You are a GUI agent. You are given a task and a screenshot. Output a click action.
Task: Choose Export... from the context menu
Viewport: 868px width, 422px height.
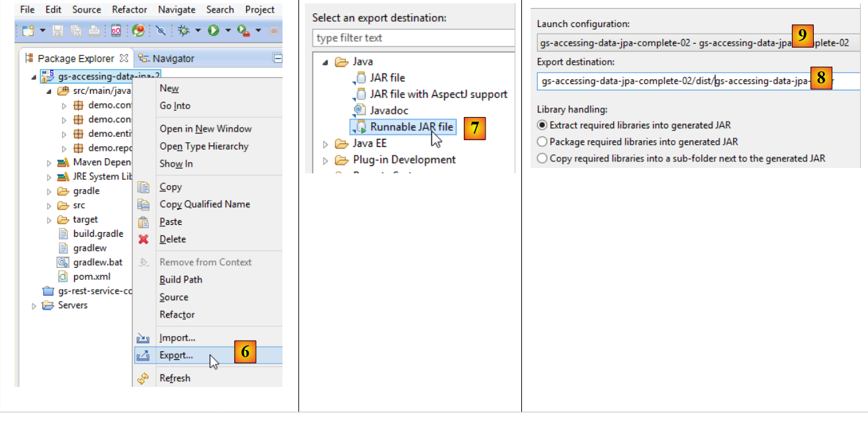(176, 355)
